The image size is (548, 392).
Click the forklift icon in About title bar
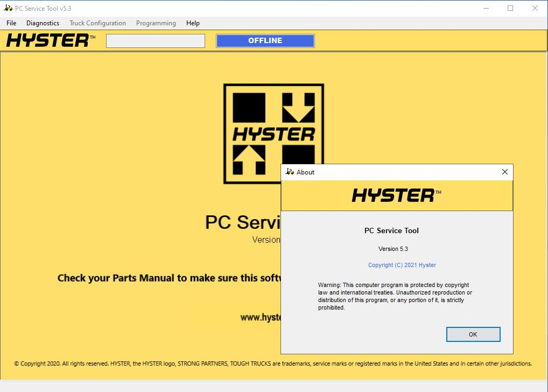click(x=290, y=172)
